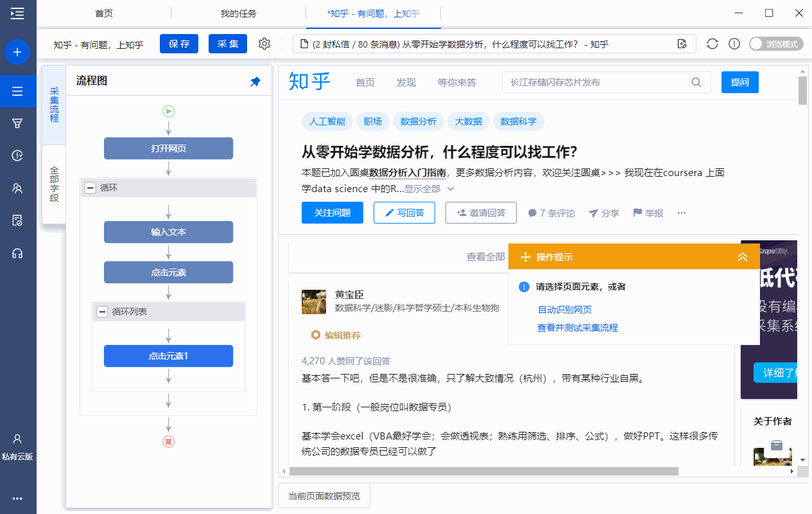This screenshot has width=812, height=514.
Task: Click the 大数据 topic tag
Action: (469, 121)
